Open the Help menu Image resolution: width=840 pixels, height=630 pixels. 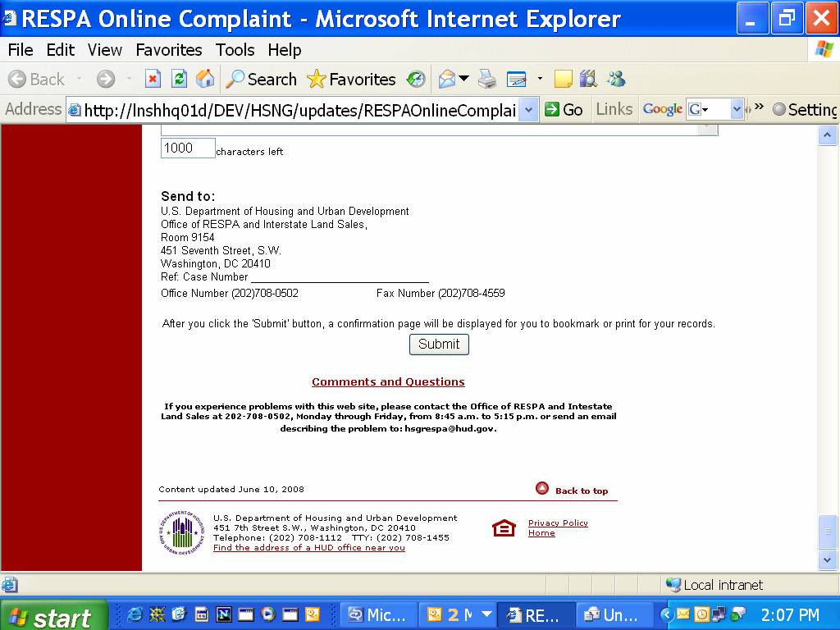285,50
